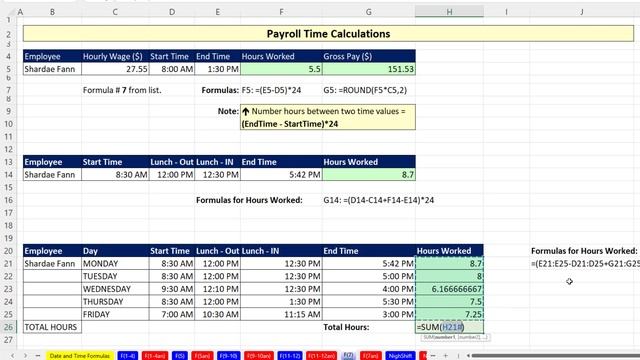Switch to the F(11-12an) sheet tab
Viewport: 640px width, 360px height.
tap(321, 356)
